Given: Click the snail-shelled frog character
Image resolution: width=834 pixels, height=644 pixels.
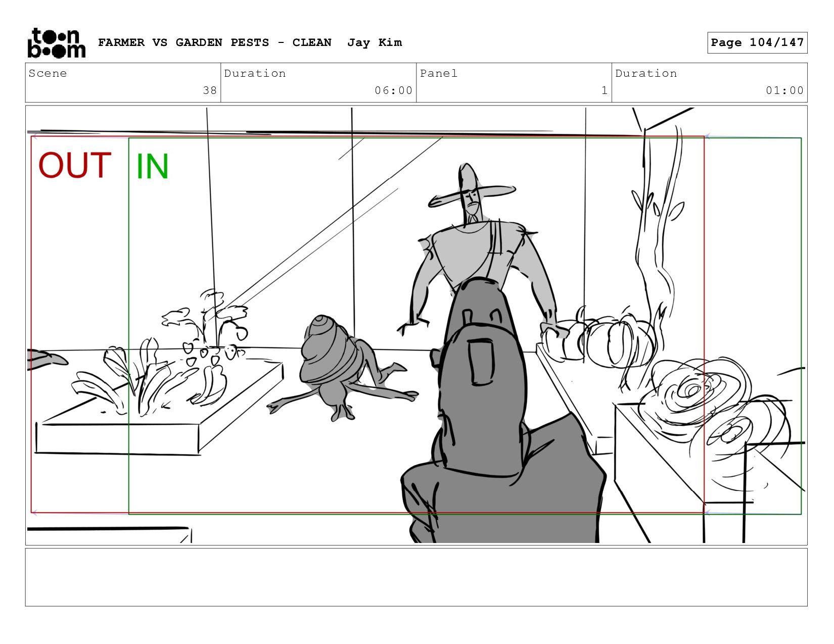Looking at the screenshot, I should (344, 368).
